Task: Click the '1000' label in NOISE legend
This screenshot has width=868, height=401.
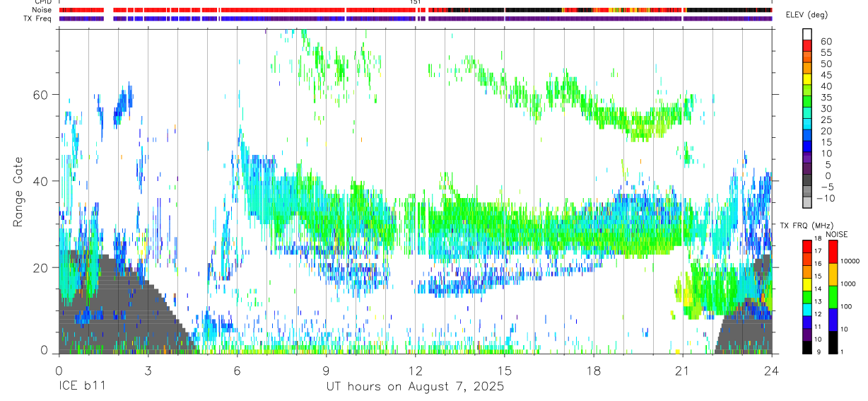Action: pyautogui.click(x=848, y=284)
